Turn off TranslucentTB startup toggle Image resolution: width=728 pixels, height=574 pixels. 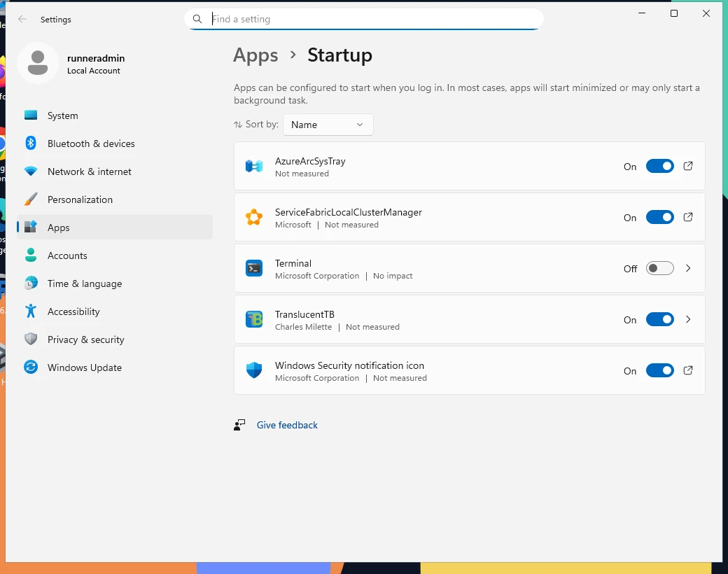[x=659, y=319]
